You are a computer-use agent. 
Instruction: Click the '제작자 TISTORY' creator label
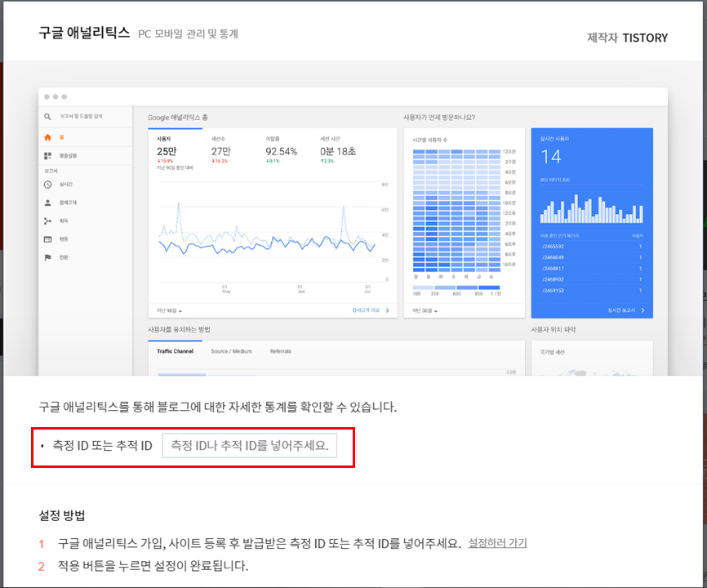(x=627, y=38)
